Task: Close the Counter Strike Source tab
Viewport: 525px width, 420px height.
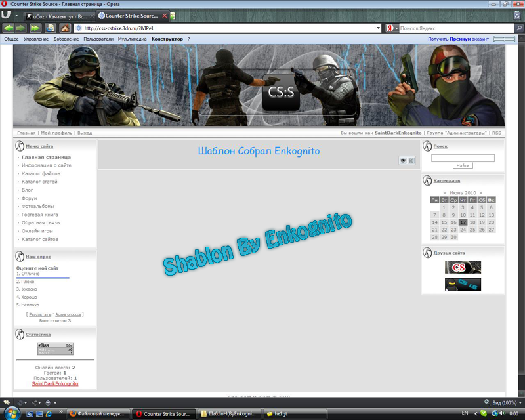Action: pyautogui.click(x=165, y=16)
